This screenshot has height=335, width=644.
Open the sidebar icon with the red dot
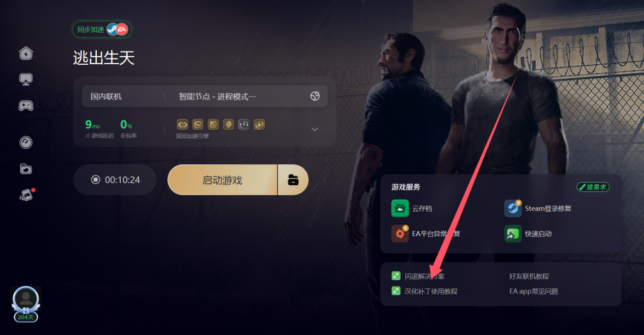26,195
